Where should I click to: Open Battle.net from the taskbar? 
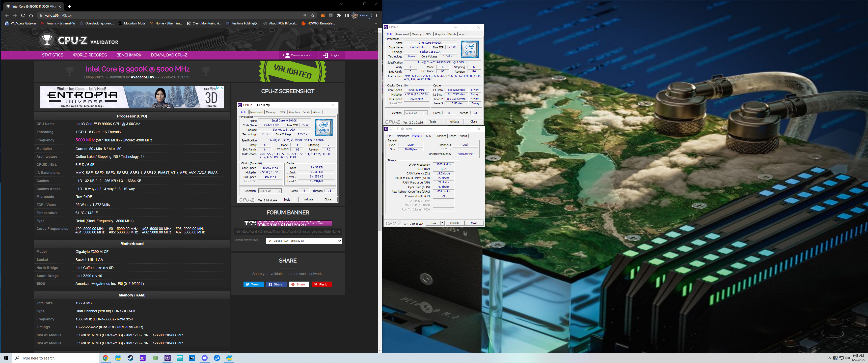coord(217,358)
